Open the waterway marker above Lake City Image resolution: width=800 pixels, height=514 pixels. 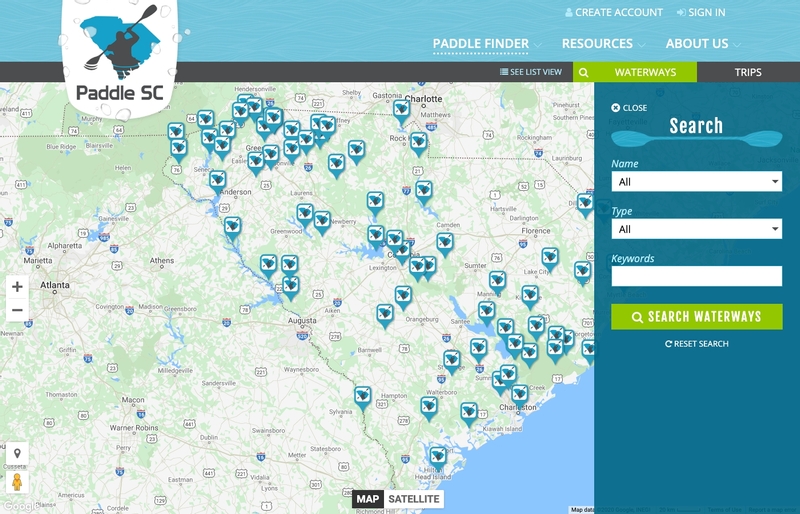[x=549, y=259]
